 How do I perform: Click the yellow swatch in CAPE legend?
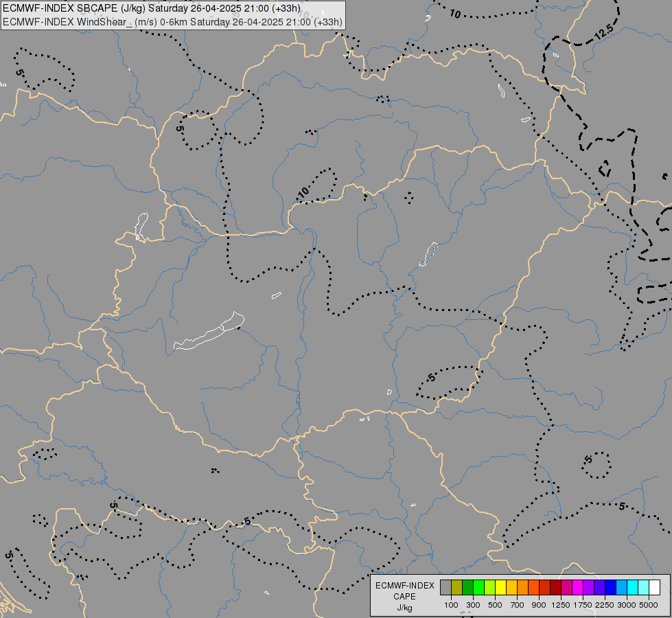tap(500, 588)
